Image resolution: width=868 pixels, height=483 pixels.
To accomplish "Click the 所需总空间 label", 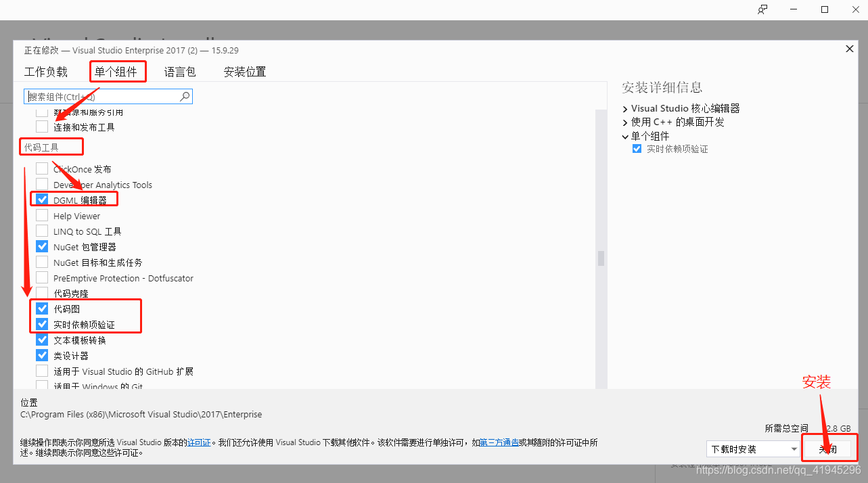I will click(786, 428).
